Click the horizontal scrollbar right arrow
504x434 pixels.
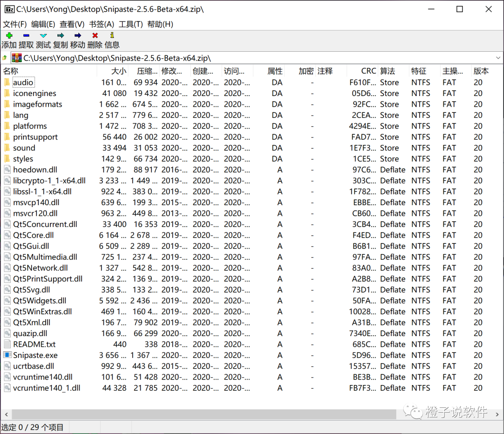coord(497,414)
